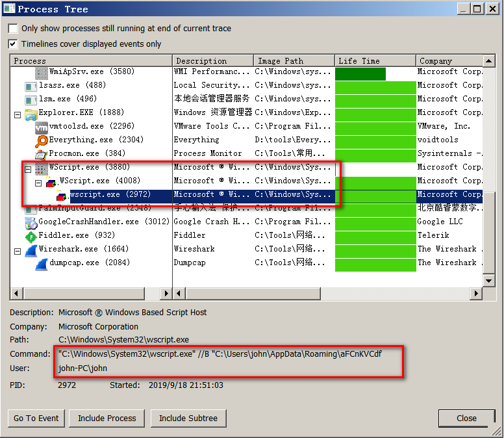Sort by the Description column header
504x438 pixels.
pyautogui.click(x=213, y=61)
